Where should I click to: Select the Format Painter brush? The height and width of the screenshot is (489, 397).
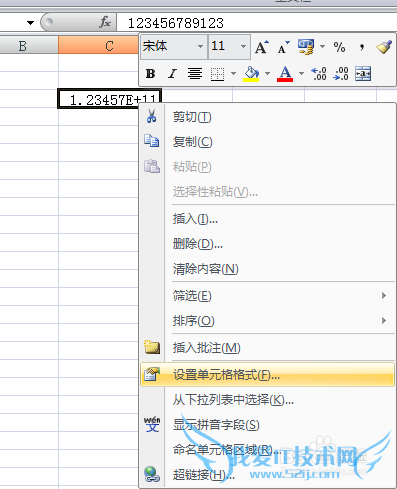tap(384, 47)
